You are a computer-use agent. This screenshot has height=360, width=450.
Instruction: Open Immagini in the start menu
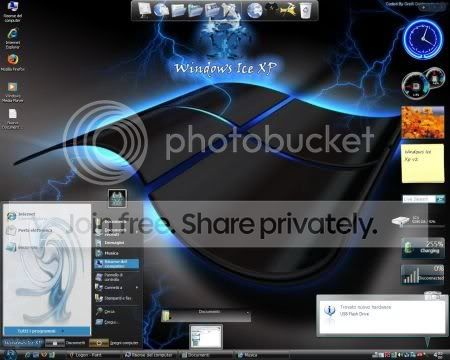pos(117,243)
